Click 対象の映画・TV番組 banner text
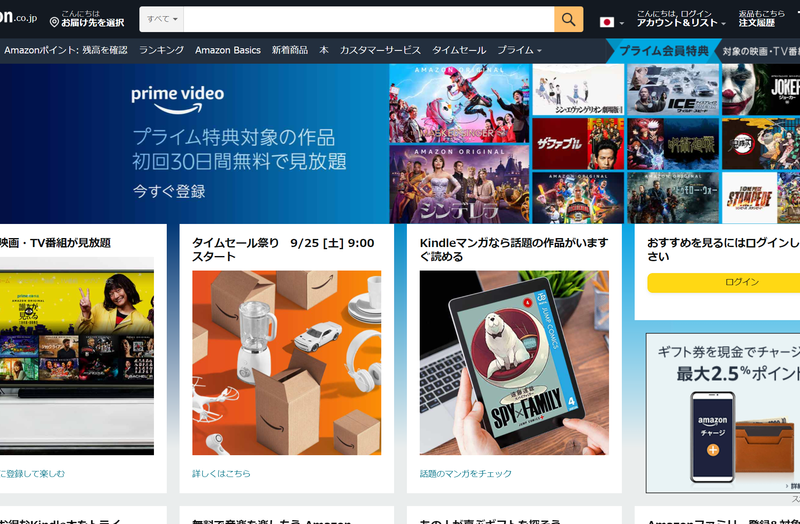Image resolution: width=800 pixels, height=524 pixels. pos(761,51)
